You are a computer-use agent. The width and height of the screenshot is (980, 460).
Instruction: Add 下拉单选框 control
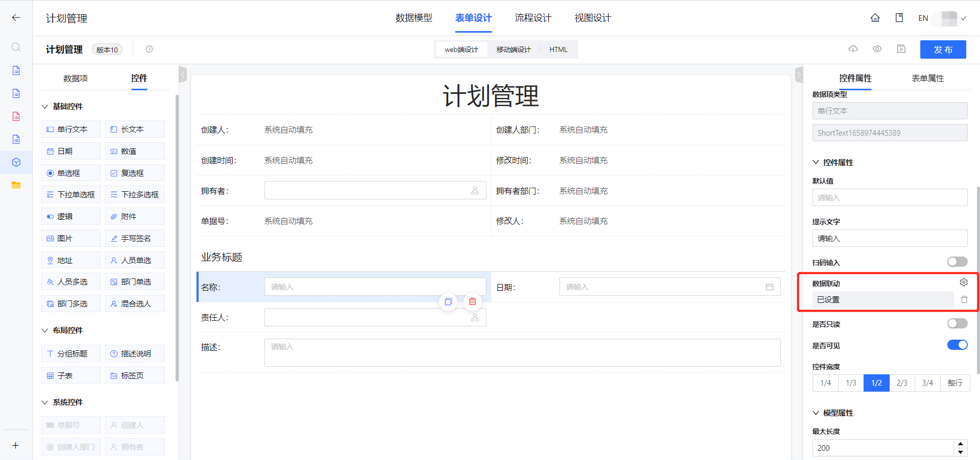tap(71, 195)
